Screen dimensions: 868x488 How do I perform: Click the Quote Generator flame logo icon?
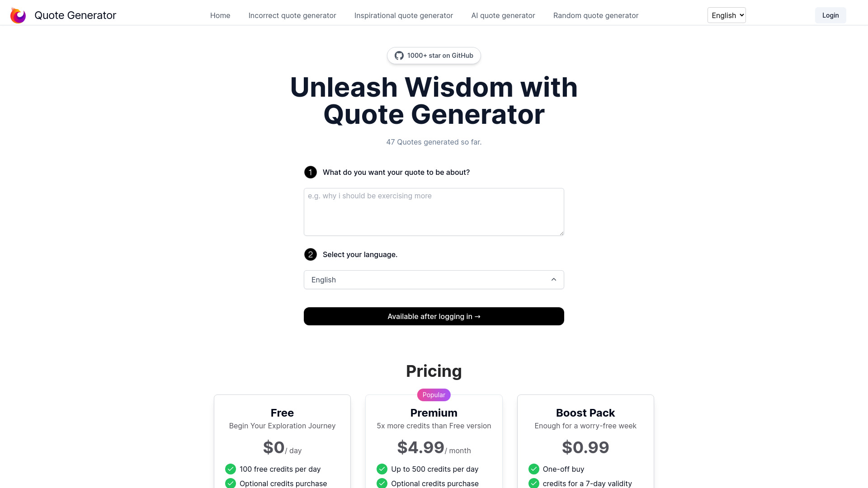click(18, 15)
